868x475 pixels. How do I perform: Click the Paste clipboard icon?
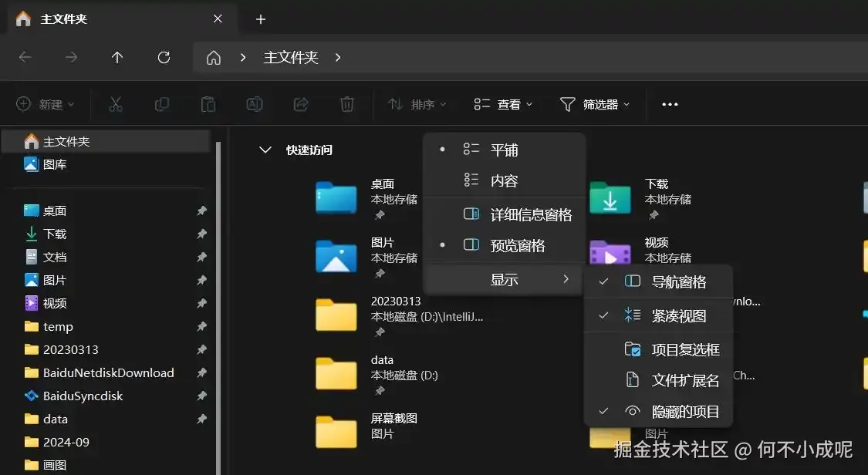point(208,104)
